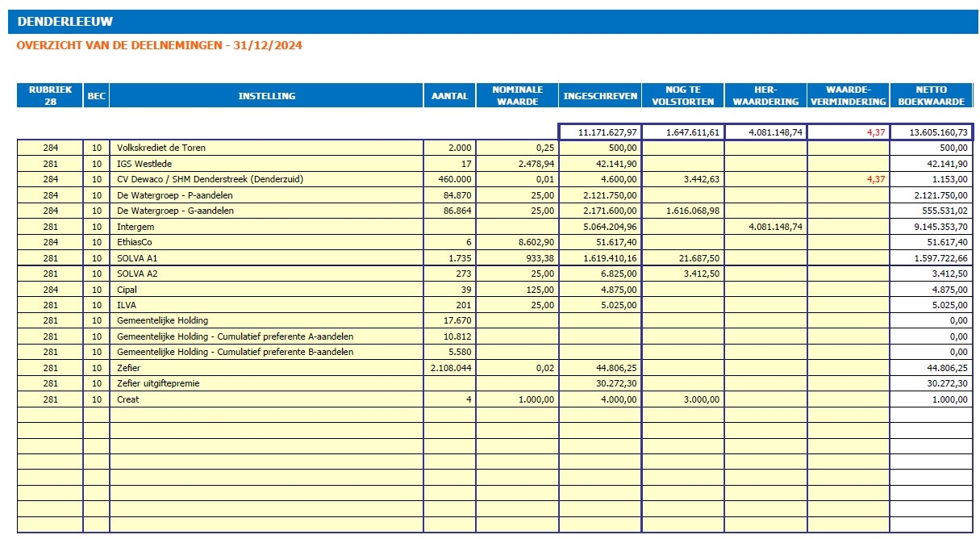Click aantal 86.864 for G-aandelen
This screenshot has width=980, height=539.
[x=450, y=211]
